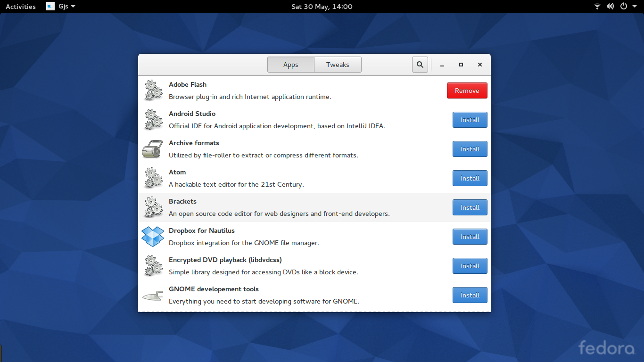644x362 pixels.
Task: Close the app installer window
Action: (x=480, y=65)
